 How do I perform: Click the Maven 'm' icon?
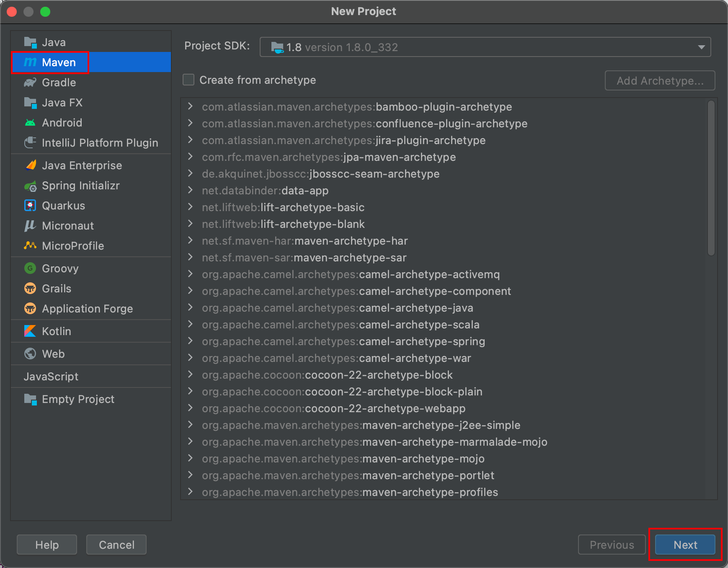tap(30, 62)
